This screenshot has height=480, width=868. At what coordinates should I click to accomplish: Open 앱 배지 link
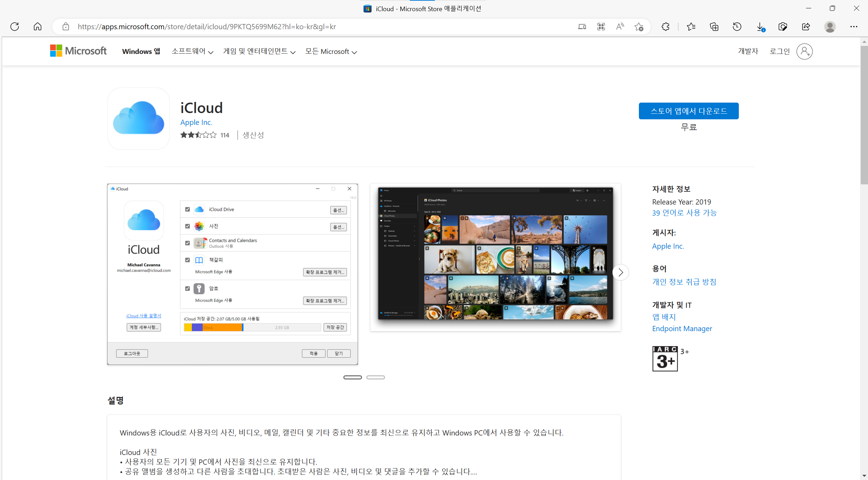(x=664, y=317)
